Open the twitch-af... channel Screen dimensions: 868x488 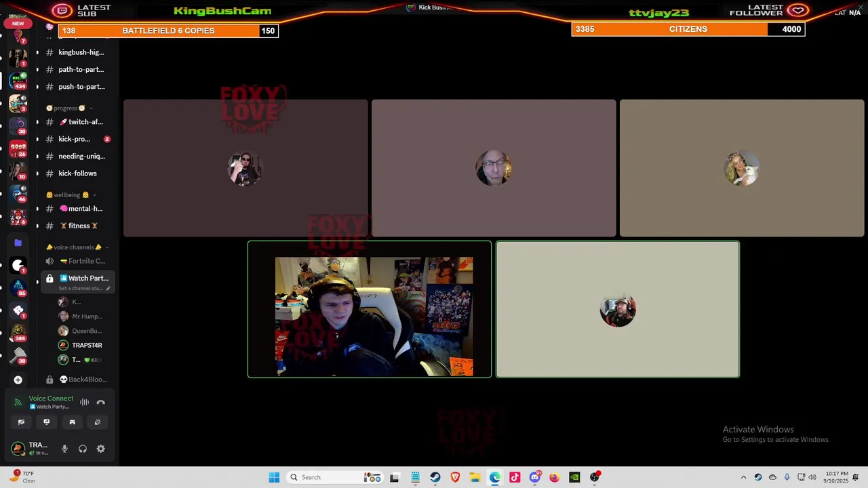pos(77,122)
